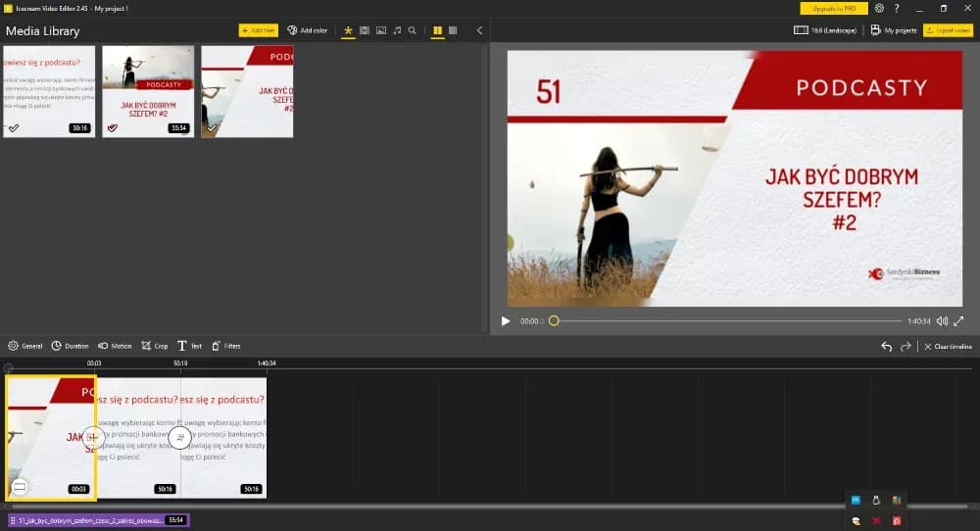The width and height of the screenshot is (980, 531).
Task: Click checkmark on 50:16 library thumbnail
Action: (14, 128)
